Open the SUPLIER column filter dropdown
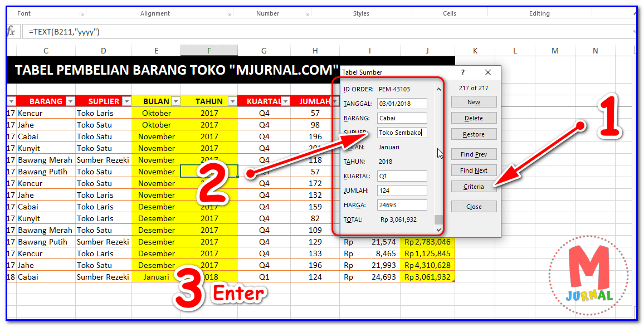 [126, 101]
